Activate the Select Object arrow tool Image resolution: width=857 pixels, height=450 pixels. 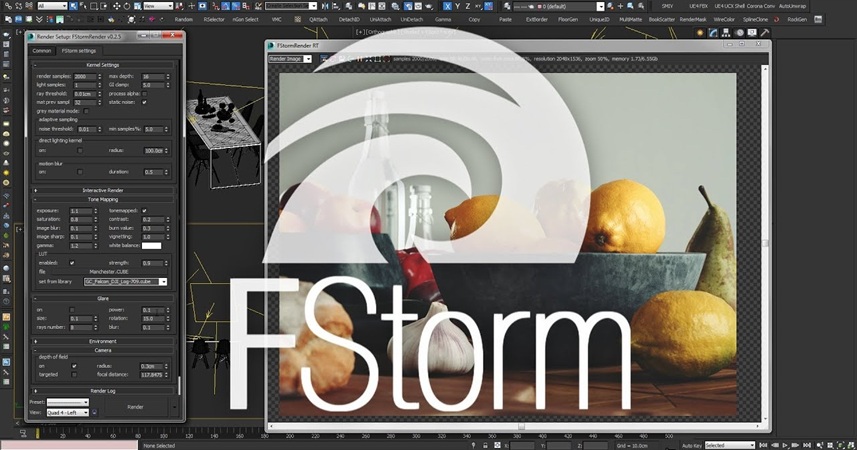click(73, 6)
